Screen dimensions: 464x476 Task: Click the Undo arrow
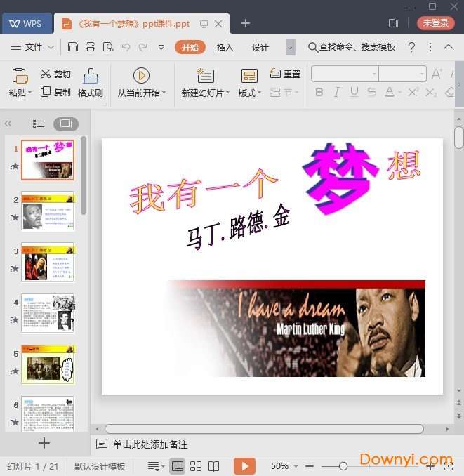coord(126,47)
